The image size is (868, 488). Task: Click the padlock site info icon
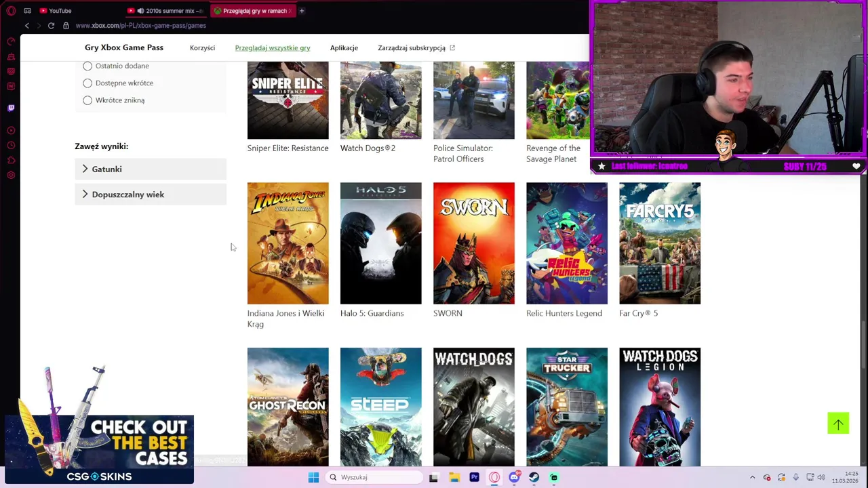point(66,26)
